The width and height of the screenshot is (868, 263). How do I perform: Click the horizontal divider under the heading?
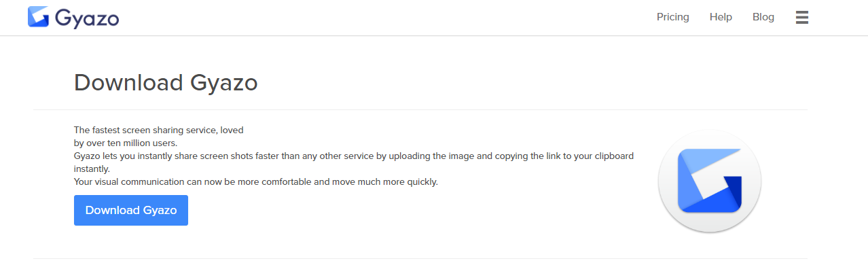(420, 109)
